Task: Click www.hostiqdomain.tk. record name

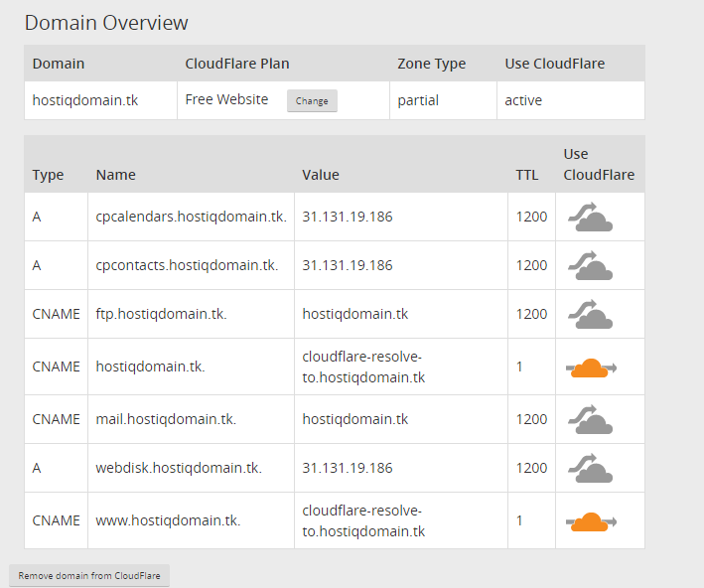Action: (x=168, y=520)
